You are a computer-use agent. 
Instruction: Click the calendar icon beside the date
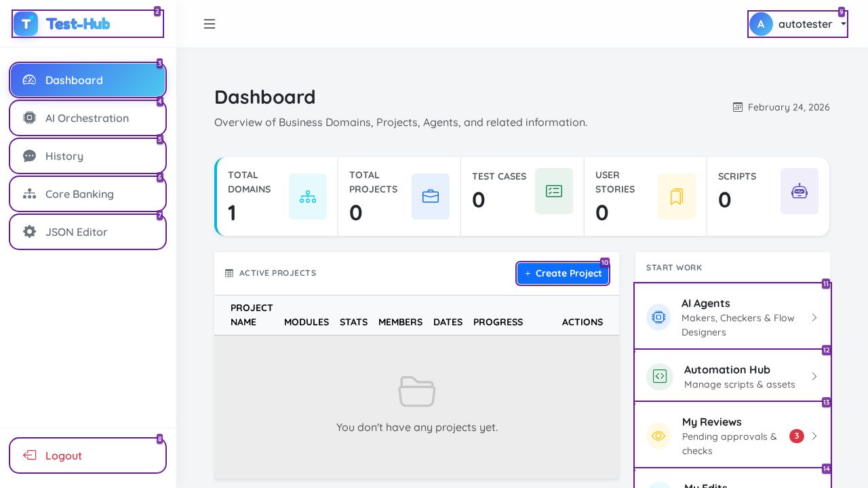pos(738,107)
